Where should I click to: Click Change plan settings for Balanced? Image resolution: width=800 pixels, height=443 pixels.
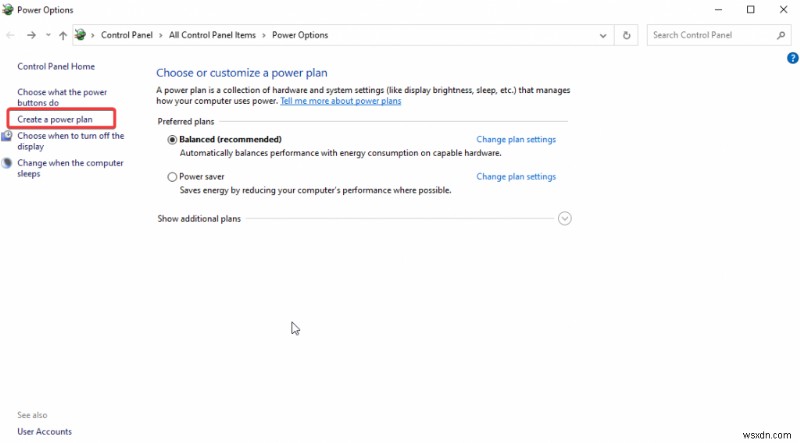[x=516, y=140]
